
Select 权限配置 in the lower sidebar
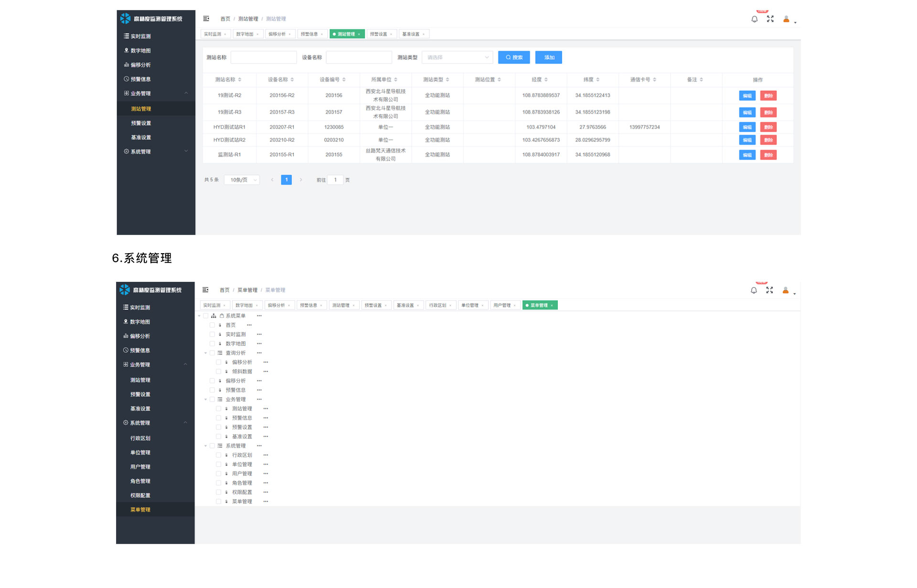pos(140,495)
